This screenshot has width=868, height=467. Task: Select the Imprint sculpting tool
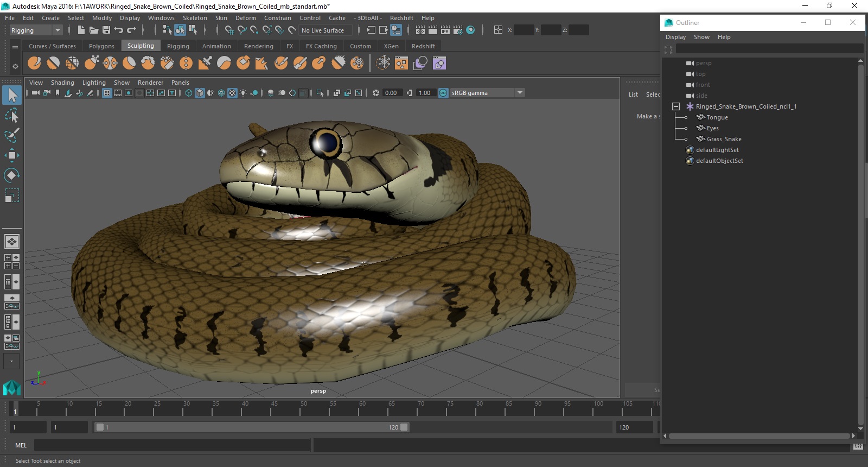[205, 64]
